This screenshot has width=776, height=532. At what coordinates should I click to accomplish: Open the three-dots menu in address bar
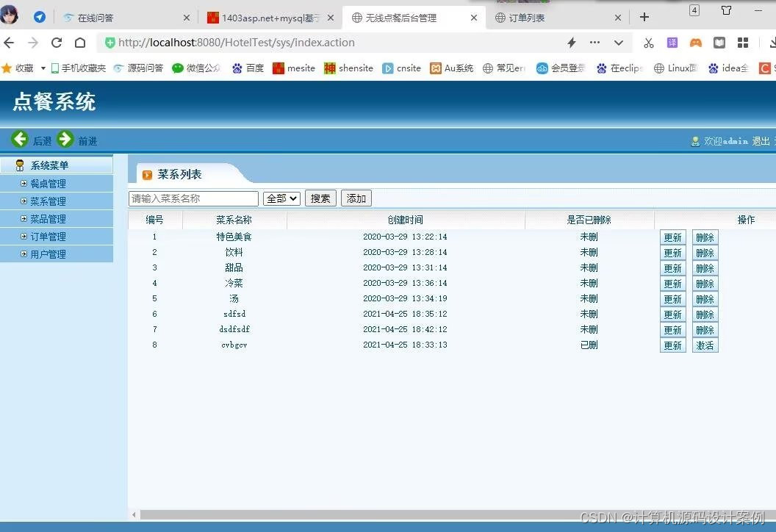[595, 43]
